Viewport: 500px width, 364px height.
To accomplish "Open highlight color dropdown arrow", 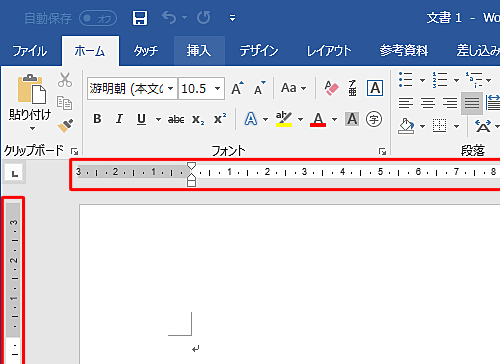I will pyautogui.click(x=300, y=119).
